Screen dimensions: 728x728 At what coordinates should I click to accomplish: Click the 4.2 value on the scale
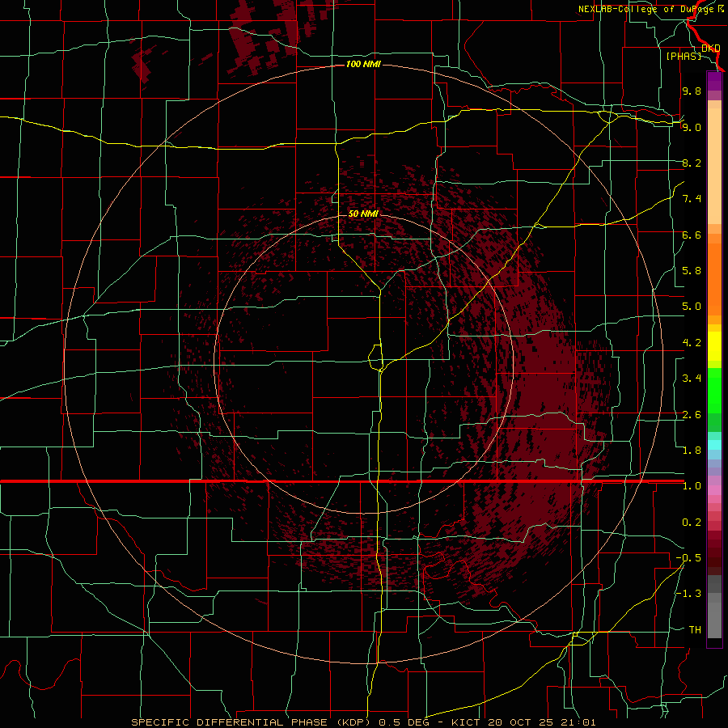(692, 343)
